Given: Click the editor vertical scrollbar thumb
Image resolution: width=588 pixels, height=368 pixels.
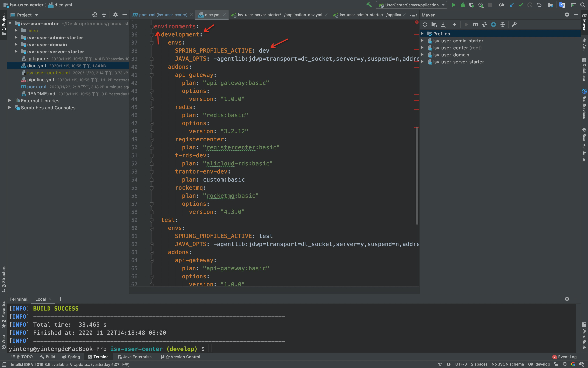Looking at the screenshot, I should click(x=417, y=175).
